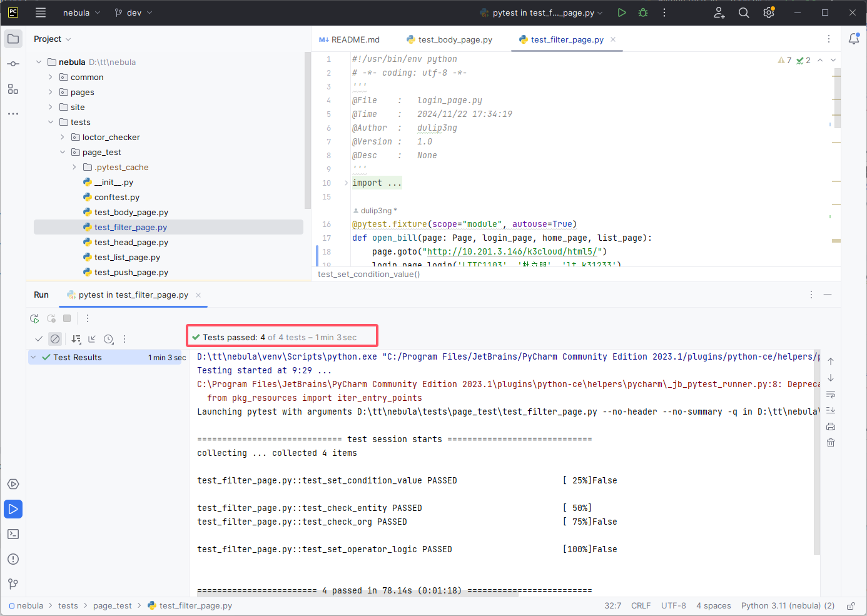
Task: Open editor tabs options menu
Action: 829,39
